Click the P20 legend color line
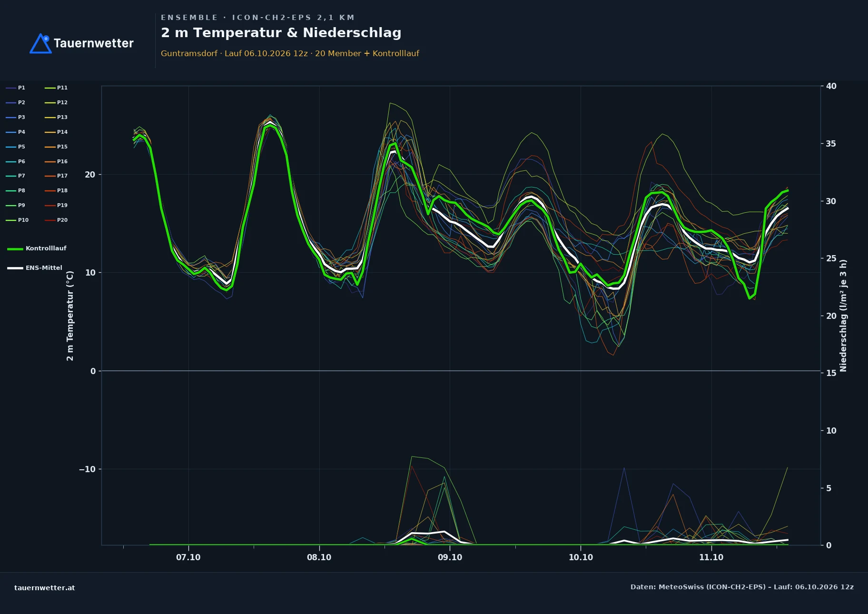The image size is (868, 614). pyautogui.click(x=50, y=220)
